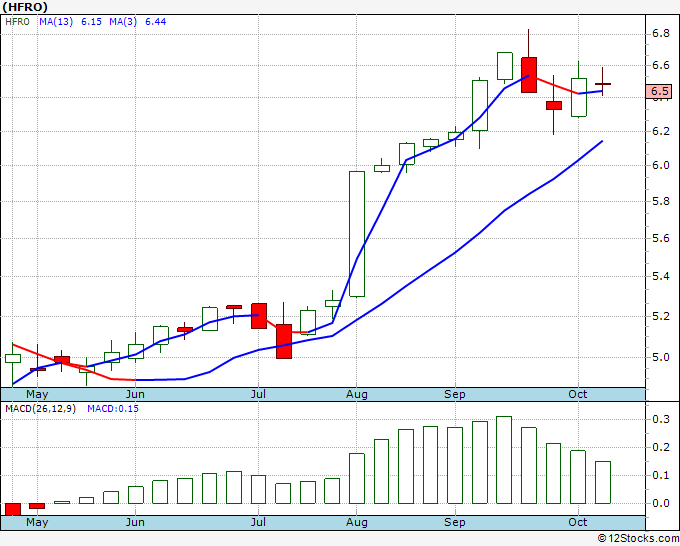Screen dimensions: 680x546
Task: Click the last MACD bar in October
Action: pyautogui.click(x=603, y=482)
